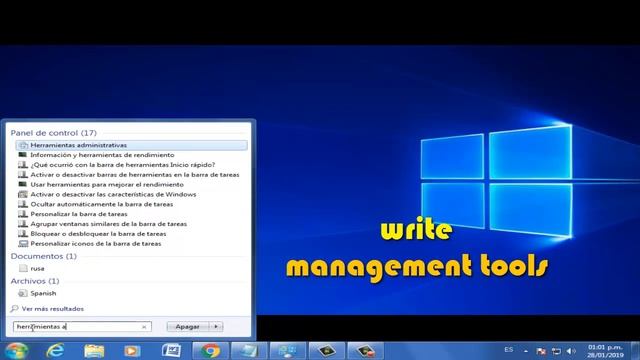Open Bloquear o desbloquear la barra de tareas
The height and width of the screenshot is (360, 640).
pos(98,233)
